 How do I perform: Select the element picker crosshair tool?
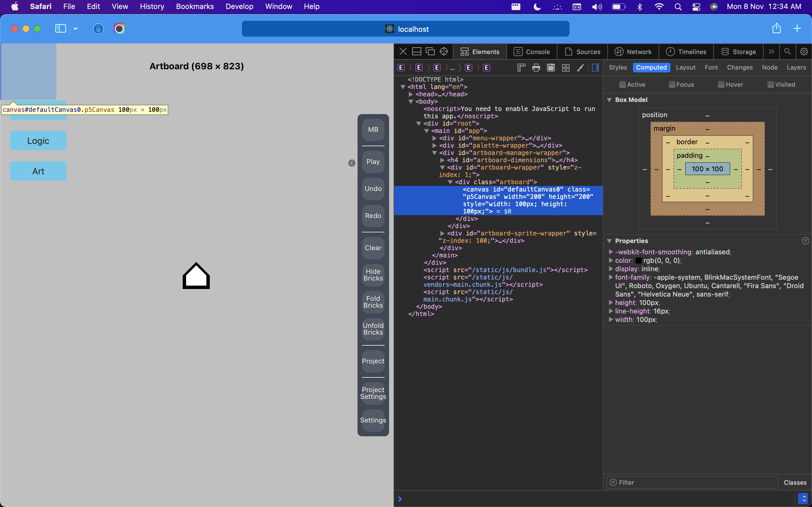443,51
